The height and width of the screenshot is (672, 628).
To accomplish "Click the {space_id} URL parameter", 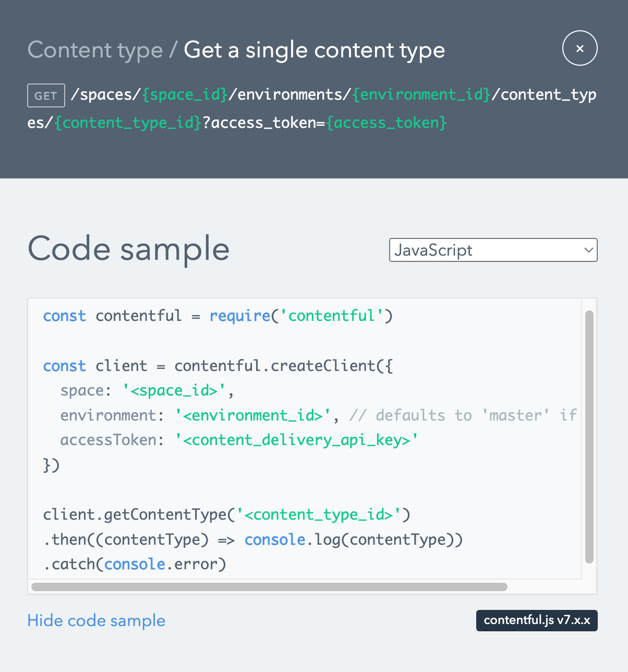I will tap(185, 94).
